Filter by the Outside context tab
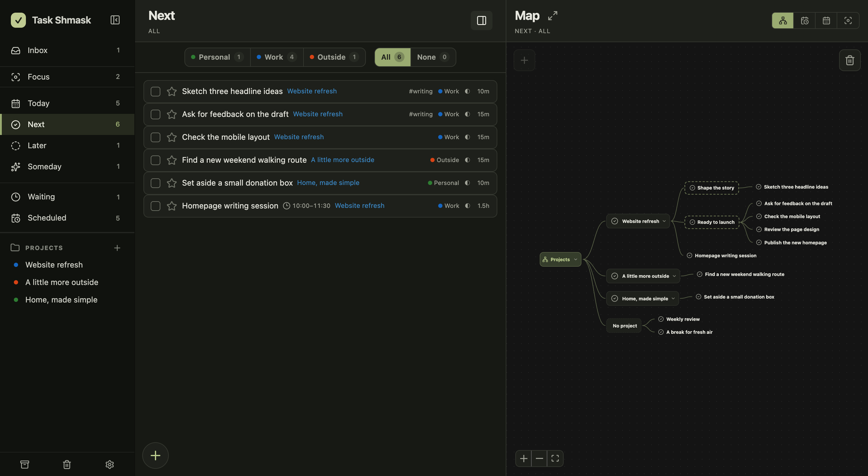This screenshot has height=476, width=868. pyautogui.click(x=334, y=57)
